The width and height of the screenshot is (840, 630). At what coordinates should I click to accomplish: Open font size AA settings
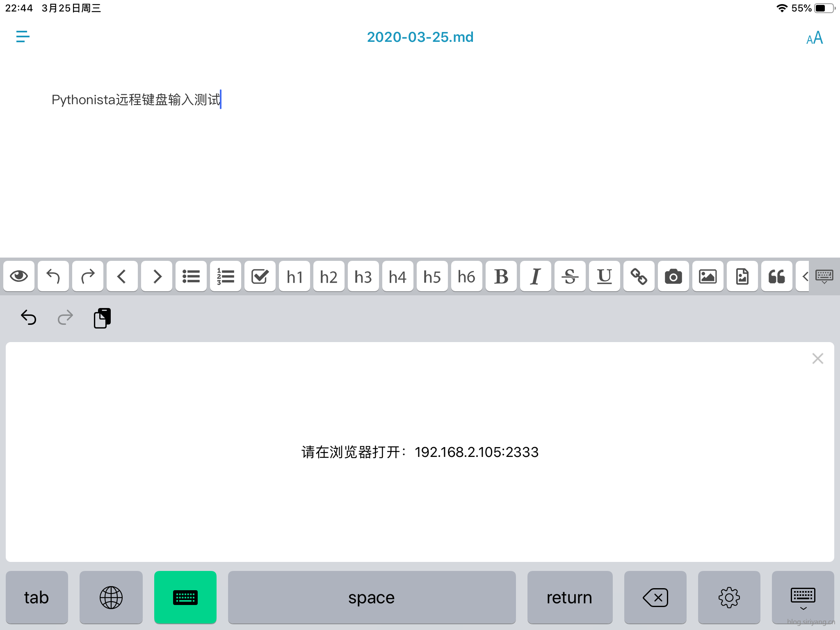[x=814, y=38]
